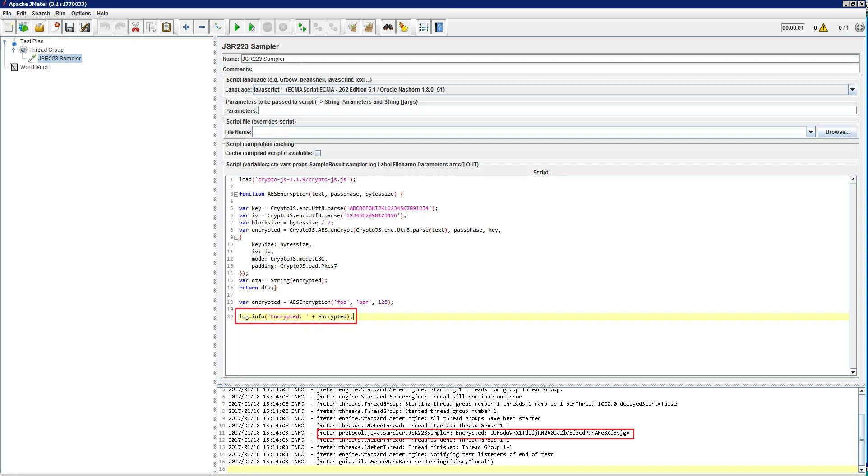Select JSR223 Sampler node in tree

(x=60, y=59)
